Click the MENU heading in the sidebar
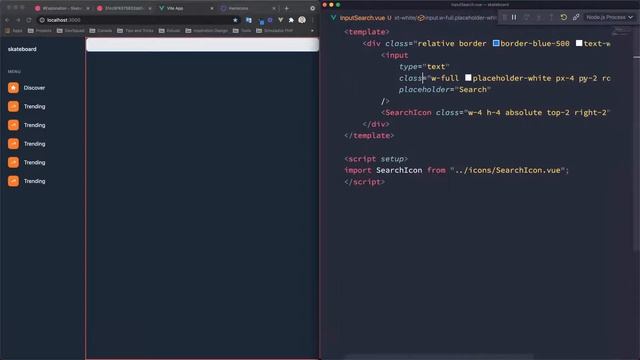Viewport: 640px width, 360px height. pos(14,71)
